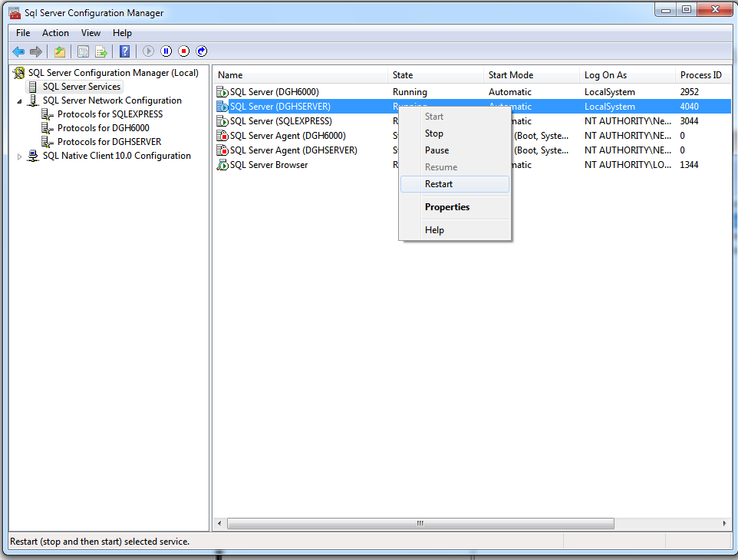The height and width of the screenshot is (560, 738).
Task: Open the Help menu in menu bar
Action: click(123, 33)
